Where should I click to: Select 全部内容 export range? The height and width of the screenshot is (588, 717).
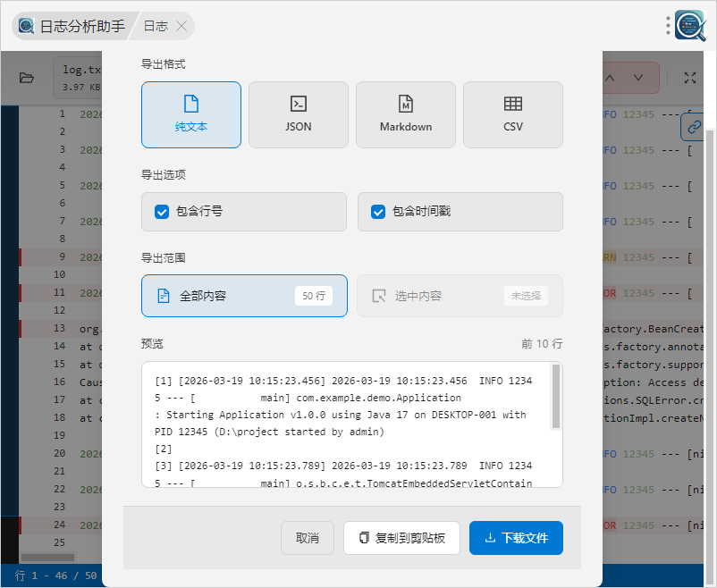click(244, 296)
